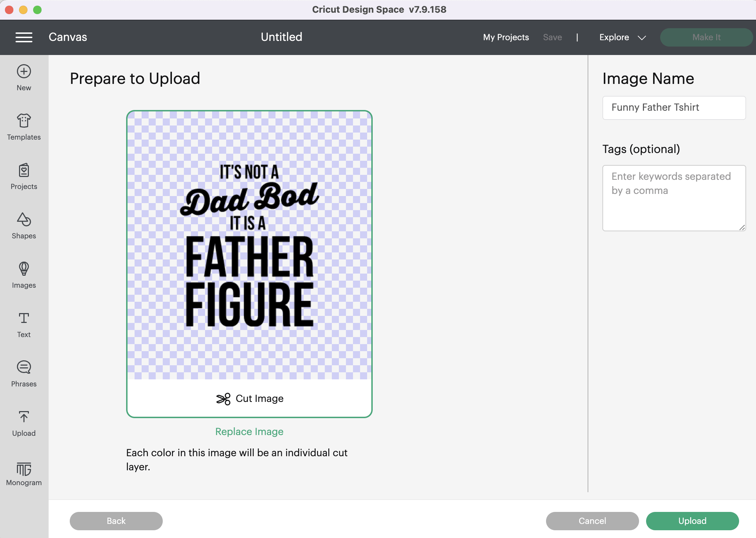Open the Phrases panel

(x=24, y=374)
